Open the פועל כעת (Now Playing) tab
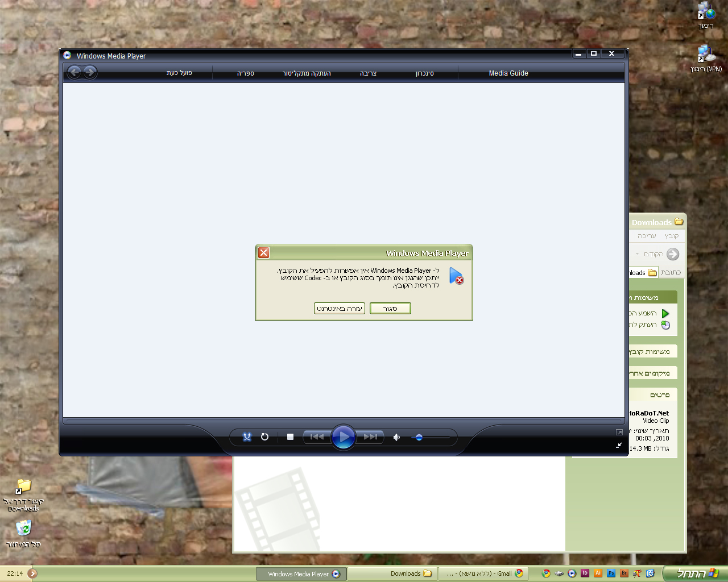The image size is (728, 582). point(179,73)
